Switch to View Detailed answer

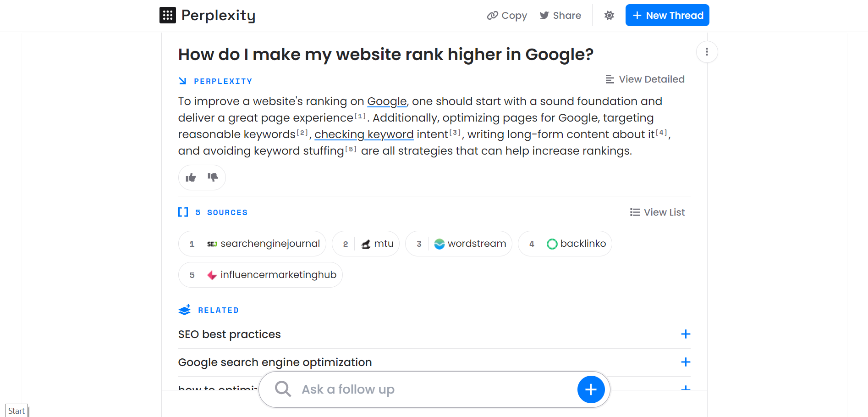(x=645, y=79)
